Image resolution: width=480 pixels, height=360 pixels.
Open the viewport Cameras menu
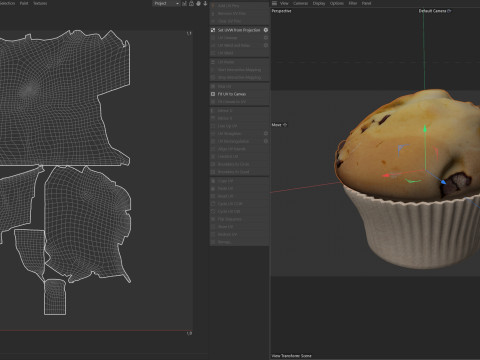300,3
